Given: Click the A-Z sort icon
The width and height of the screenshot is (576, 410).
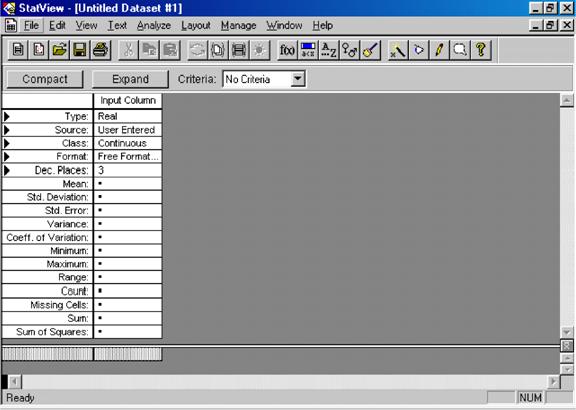Looking at the screenshot, I should [328, 50].
